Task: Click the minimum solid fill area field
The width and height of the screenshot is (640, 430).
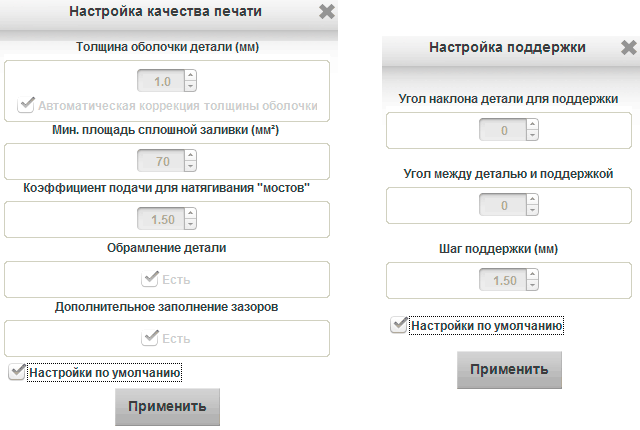Action: 160,160
